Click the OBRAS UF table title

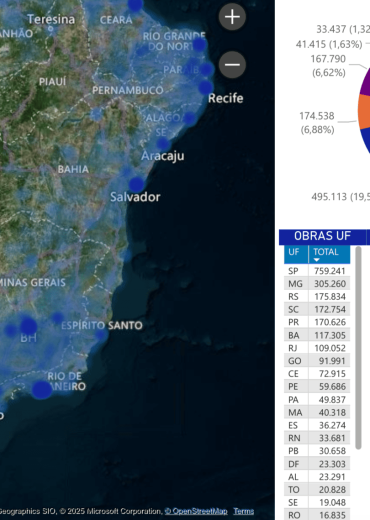click(322, 236)
